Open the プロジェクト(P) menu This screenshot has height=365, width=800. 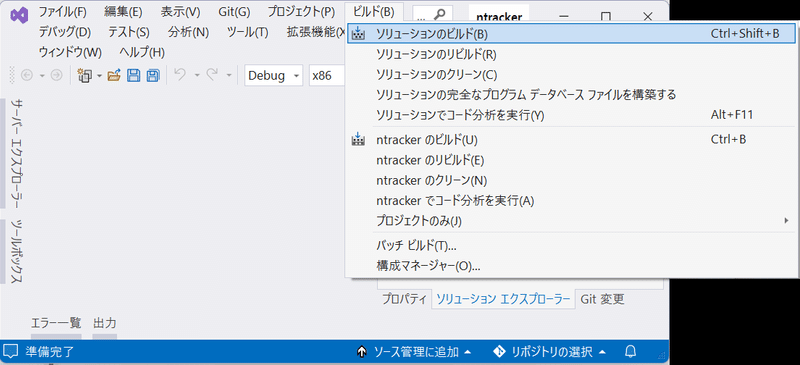point(301,11)
